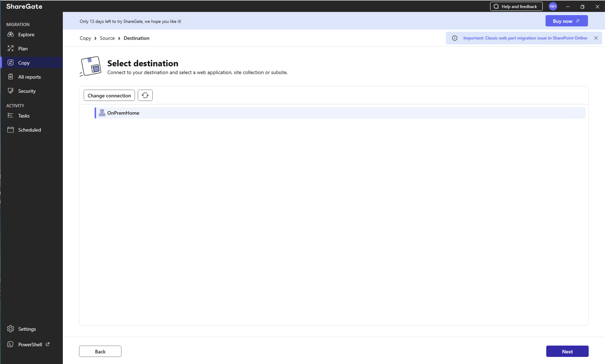
Task: Click the ShareGate logo
Action: 24,6
